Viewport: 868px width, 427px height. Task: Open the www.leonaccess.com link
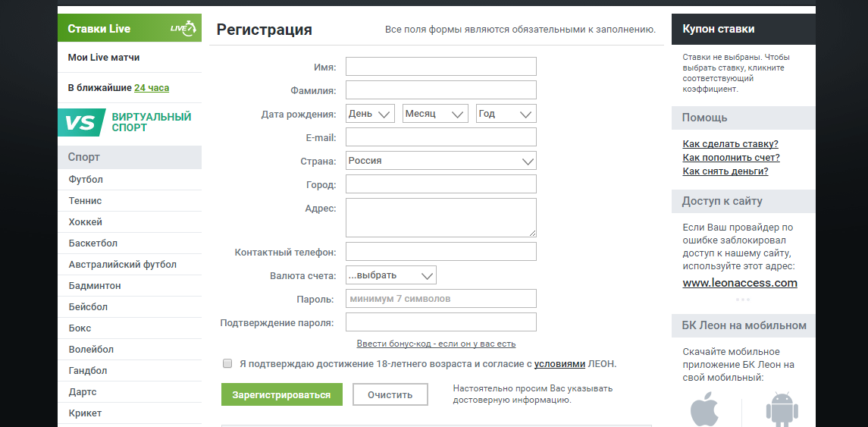pyautogui.click(x=740, y=283)
